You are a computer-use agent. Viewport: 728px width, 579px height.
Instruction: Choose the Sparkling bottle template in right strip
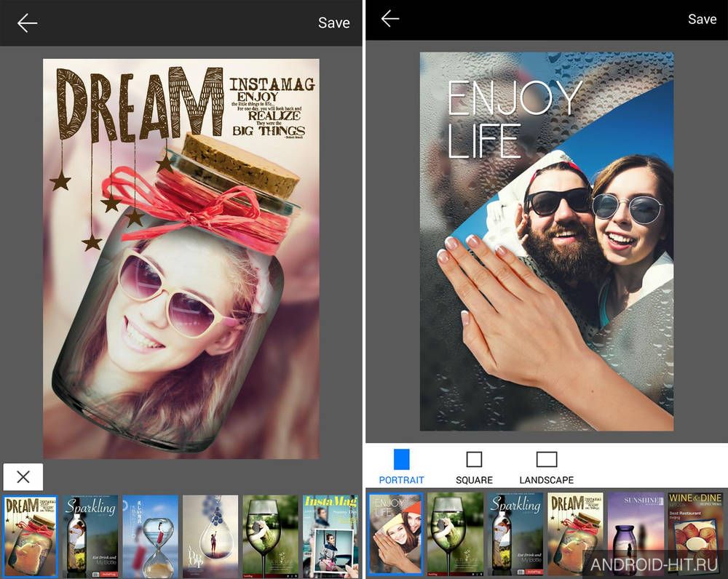[x=515, y=534]
